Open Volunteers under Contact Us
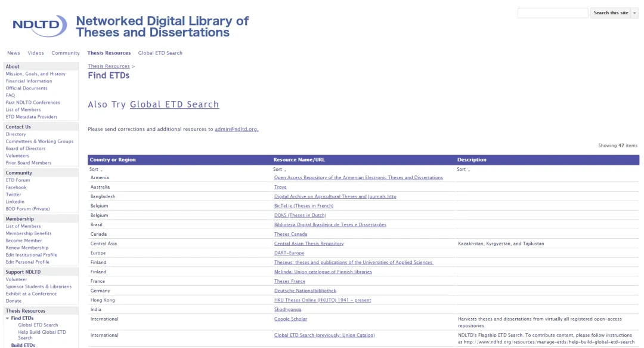This screenshot has height=348, width=644. tap(17, 156)
